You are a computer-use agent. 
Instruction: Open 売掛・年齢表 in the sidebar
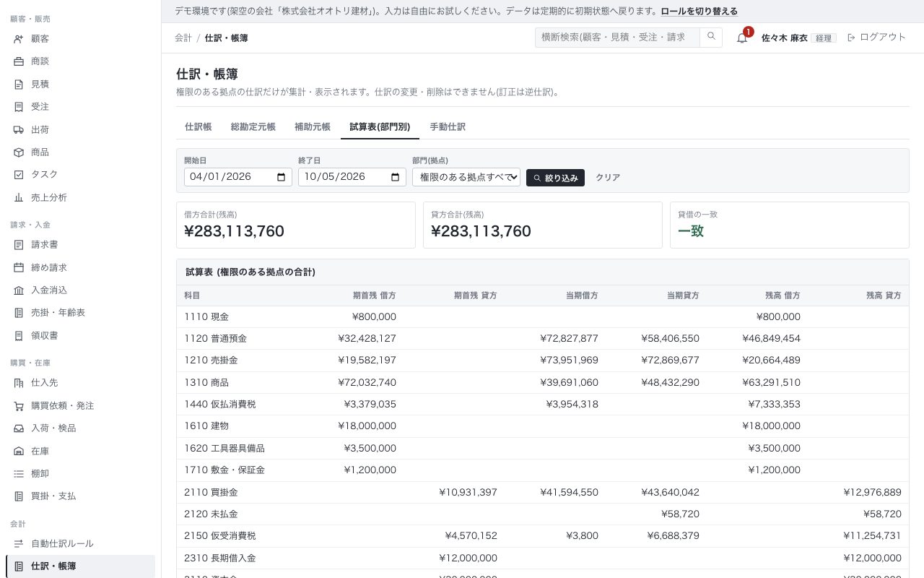(x=80, y=313)
